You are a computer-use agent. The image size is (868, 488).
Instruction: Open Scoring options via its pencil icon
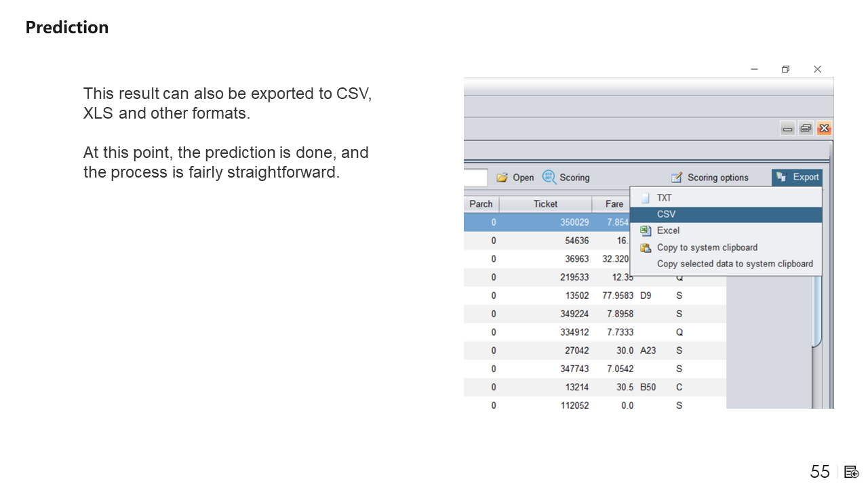(676, 178)
